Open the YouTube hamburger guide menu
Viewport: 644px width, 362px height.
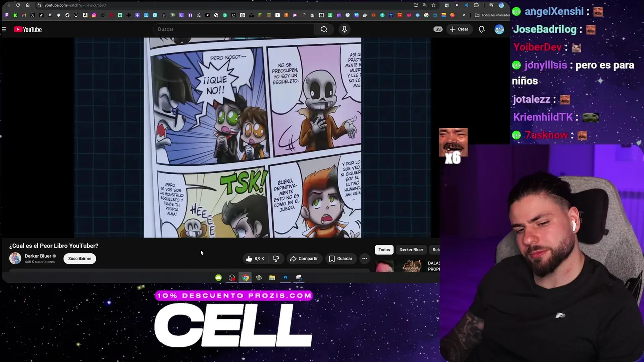(4, 29)
